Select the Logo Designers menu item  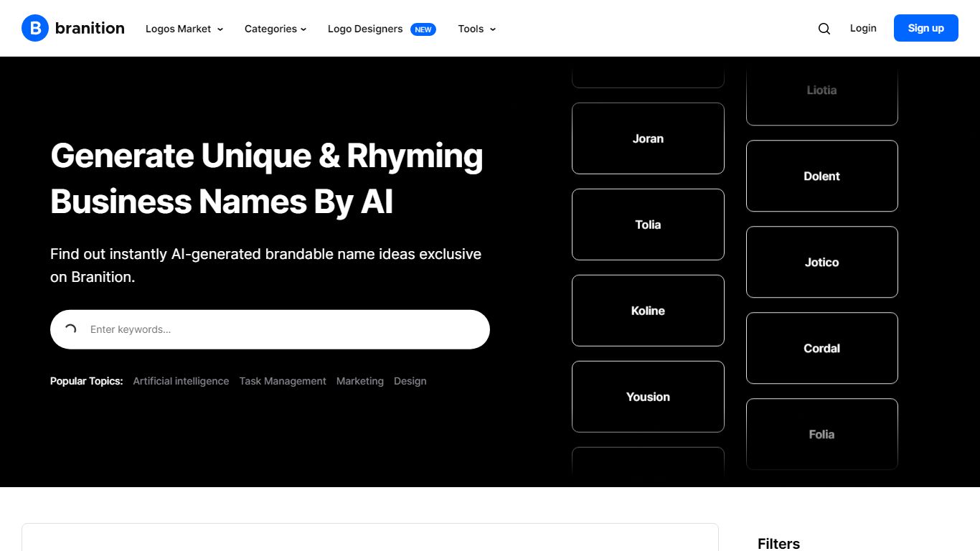click(364, 29)
